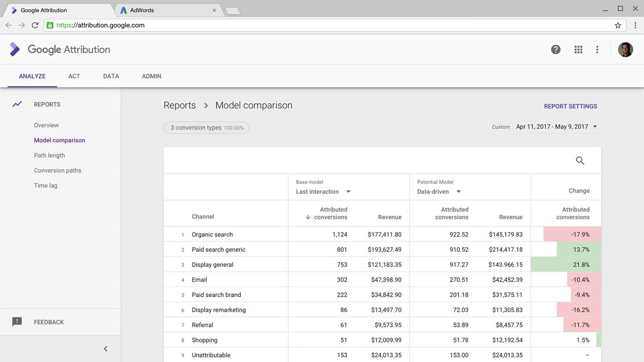Bookmark the page with the star icon
The height and width of the screenshot is (362, 644).
618,25
